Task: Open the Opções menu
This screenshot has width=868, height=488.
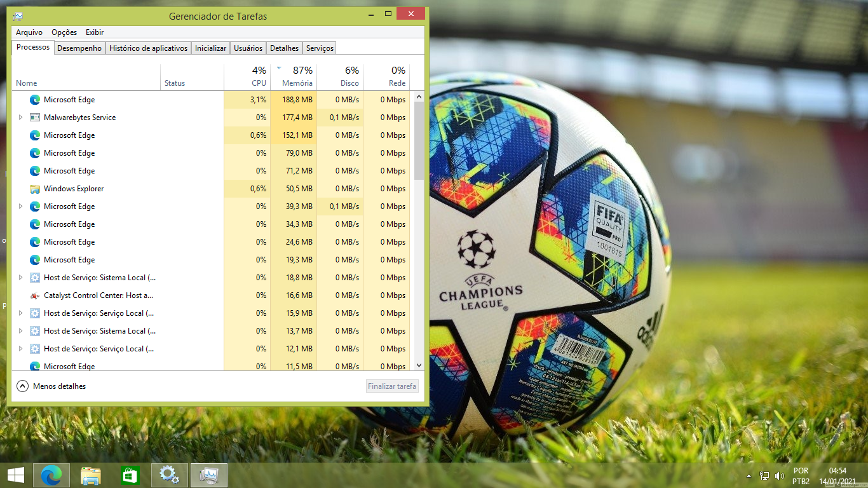Action: 64,32
